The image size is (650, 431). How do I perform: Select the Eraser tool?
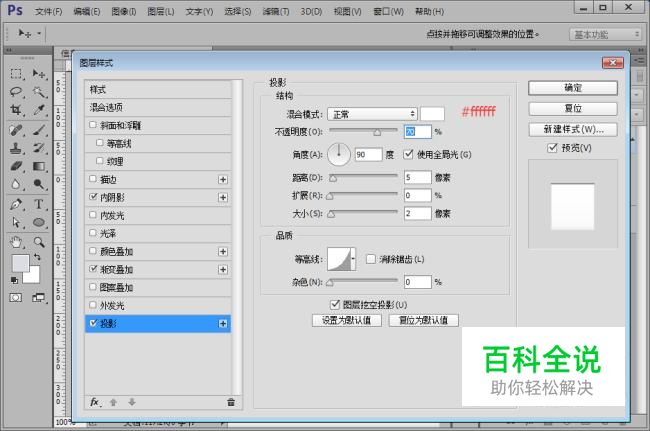(16, 166)
